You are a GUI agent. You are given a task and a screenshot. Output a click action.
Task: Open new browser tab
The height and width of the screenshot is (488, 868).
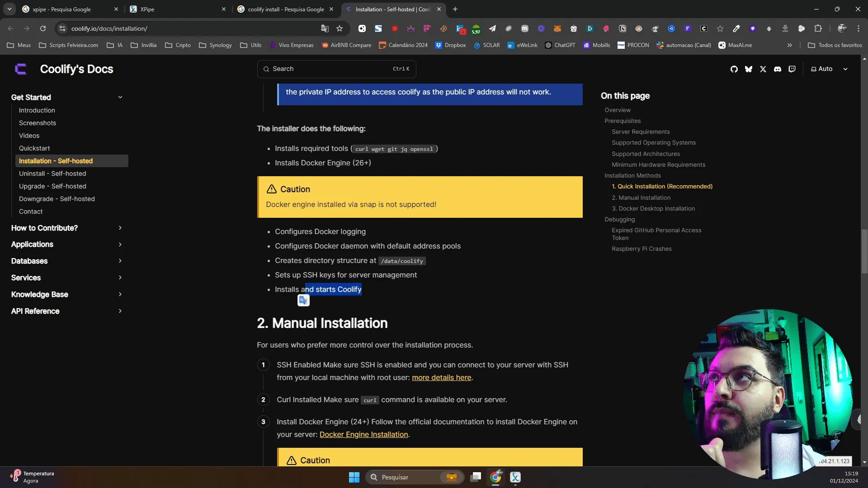click(x=455, y=9)
